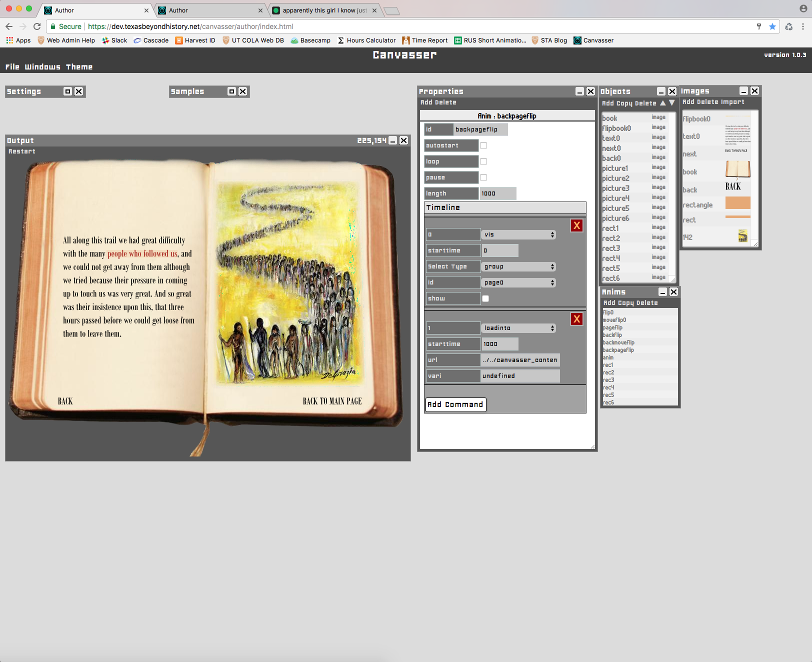Open the Slack bookmark
This screenshot has height=662, width=812.
[x=114, y=40]
